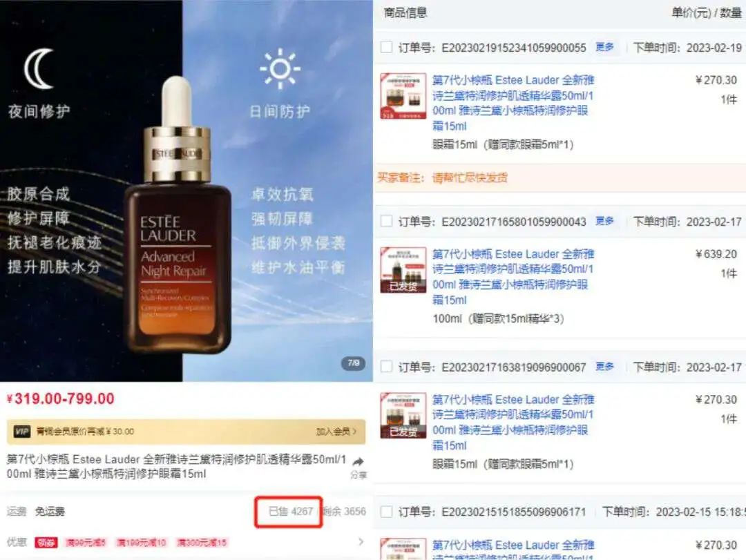
Task: Expand 更多 next to order ending 900067
Action: click(x=604, y=367)
